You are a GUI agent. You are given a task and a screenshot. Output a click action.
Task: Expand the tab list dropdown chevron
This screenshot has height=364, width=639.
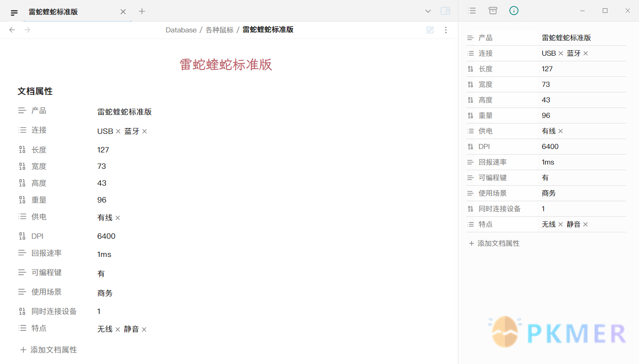428,11
